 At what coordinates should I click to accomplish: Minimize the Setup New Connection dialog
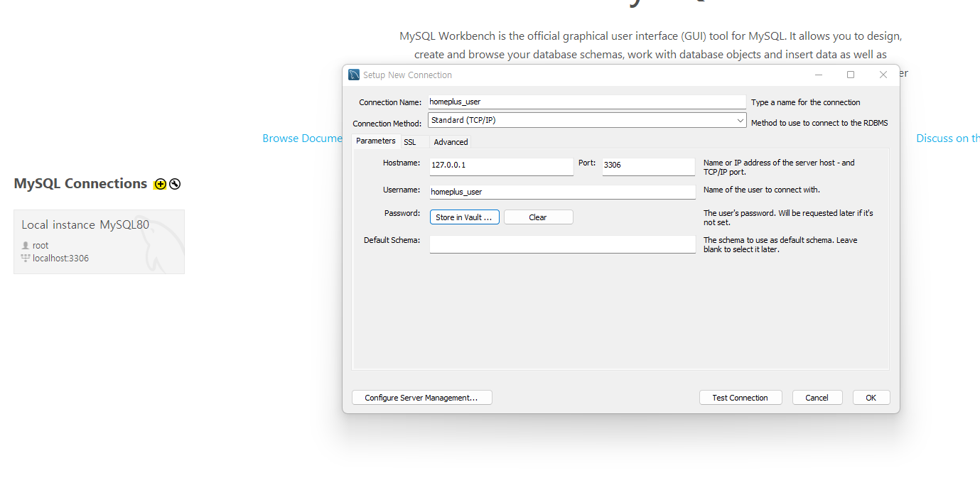(x=819, y=75)
